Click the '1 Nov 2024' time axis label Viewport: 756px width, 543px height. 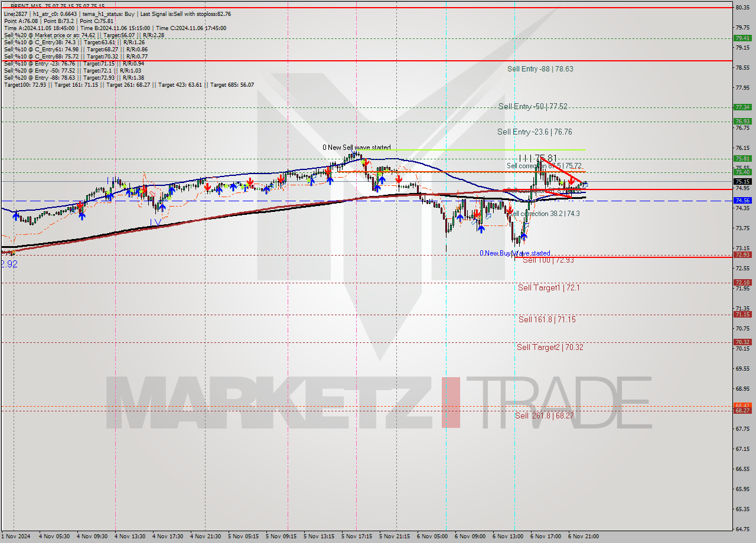point(15,537)
